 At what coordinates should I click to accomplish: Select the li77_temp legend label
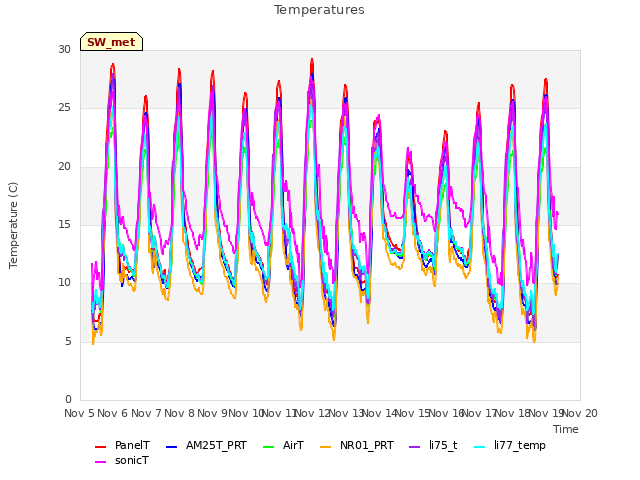click(520, 445)
